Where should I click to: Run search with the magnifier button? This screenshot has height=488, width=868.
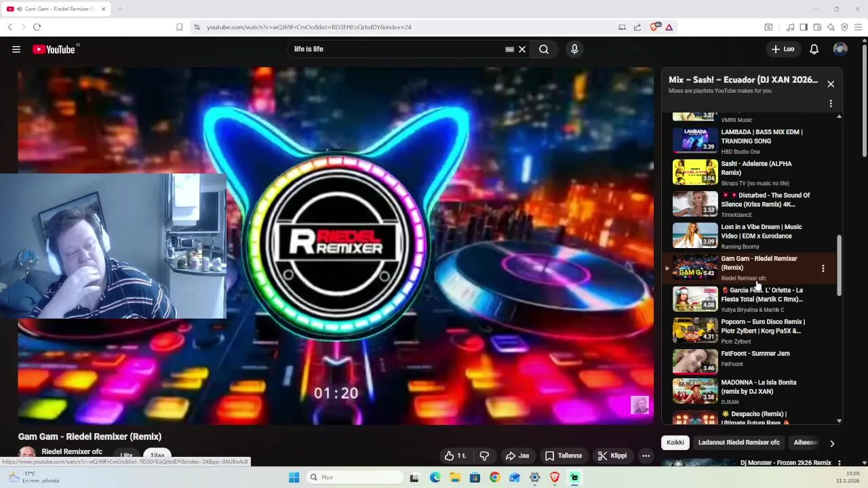[544, 49]
